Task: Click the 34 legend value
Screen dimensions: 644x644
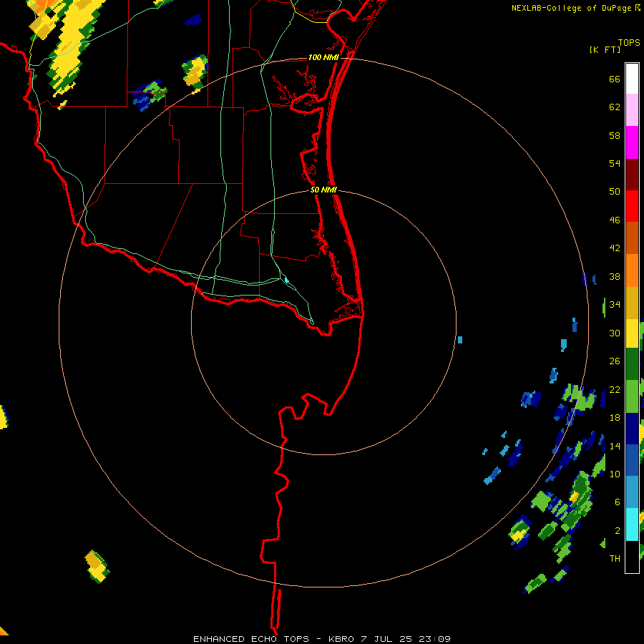Action: click(615, 305)
